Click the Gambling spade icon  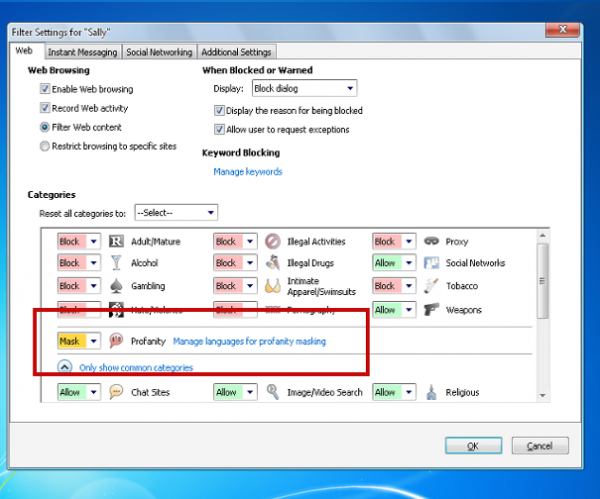pyautogui.click(x=116, y=286)
